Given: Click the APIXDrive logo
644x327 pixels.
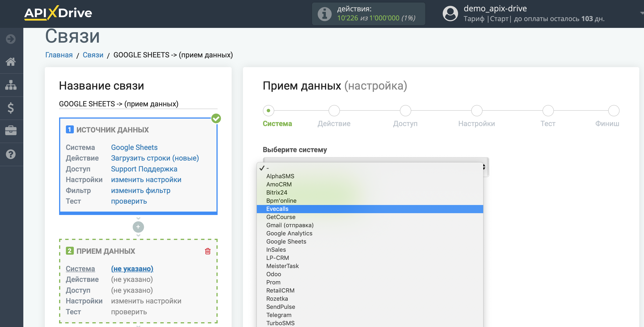Looking at the screenshot, I should (58, 13).
